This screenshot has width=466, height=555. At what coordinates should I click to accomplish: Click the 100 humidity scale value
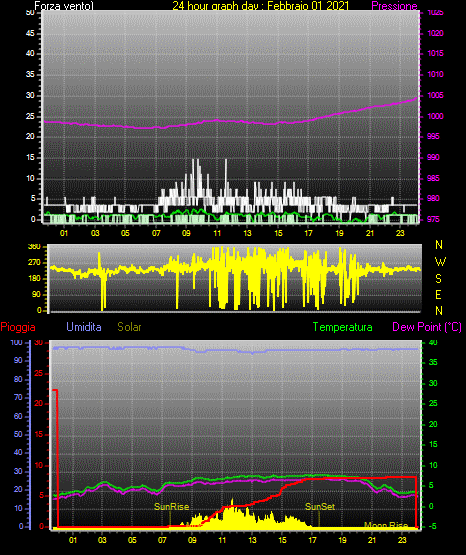tap(16, 342)
